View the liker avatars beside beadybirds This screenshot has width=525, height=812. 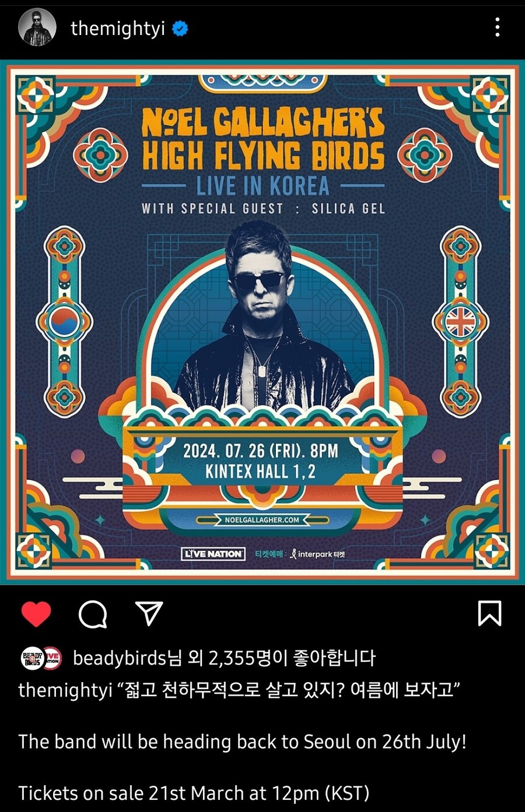pos(41,658)
